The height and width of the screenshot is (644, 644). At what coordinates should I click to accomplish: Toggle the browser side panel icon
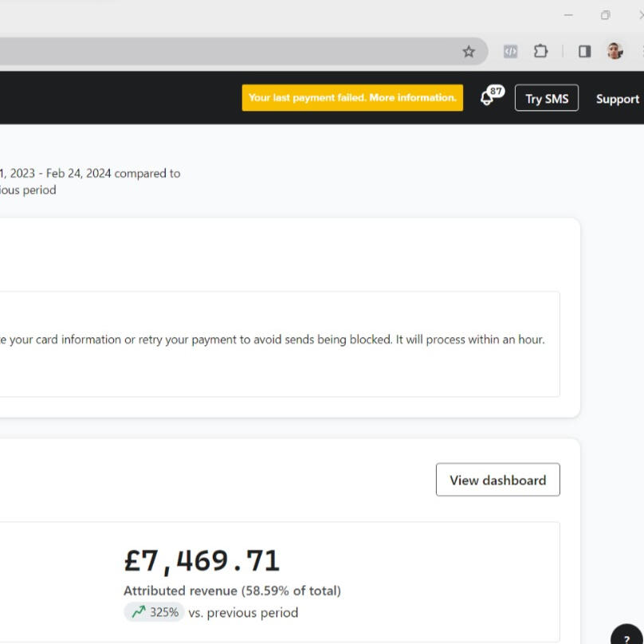pos(584,51)
